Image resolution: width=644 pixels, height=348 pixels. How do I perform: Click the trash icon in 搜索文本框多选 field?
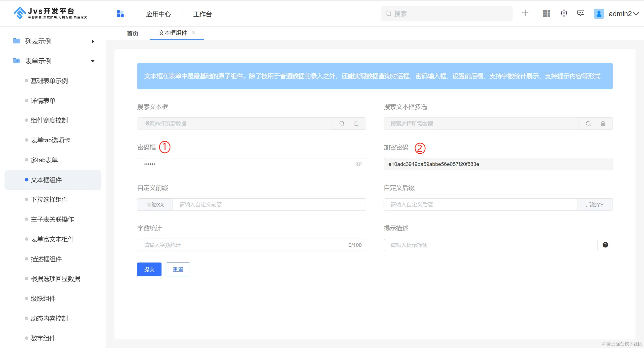tap(603, 123)
